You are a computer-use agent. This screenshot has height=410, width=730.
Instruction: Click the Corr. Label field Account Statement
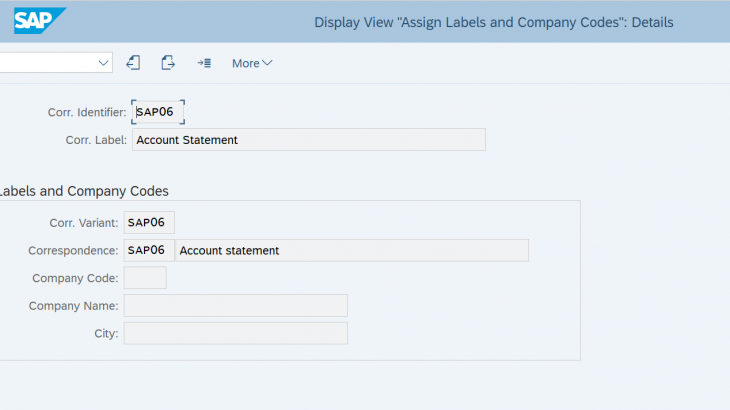click(x=309, y=140)
